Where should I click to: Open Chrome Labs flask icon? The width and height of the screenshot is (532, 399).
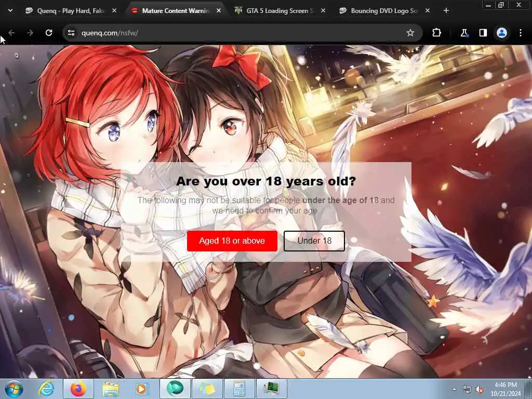click(x=464, y=33)
